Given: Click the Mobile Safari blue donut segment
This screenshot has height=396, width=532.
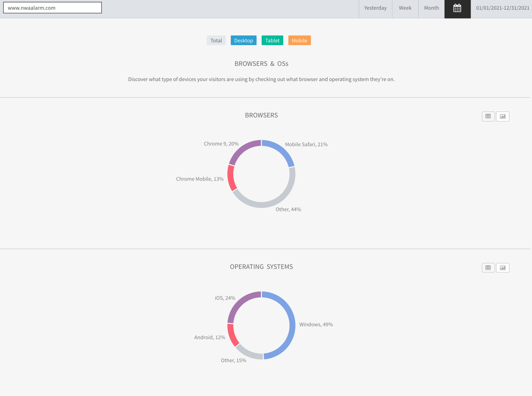Looking at the screenshot, I should pyautogui.click(x=281, y=150).
